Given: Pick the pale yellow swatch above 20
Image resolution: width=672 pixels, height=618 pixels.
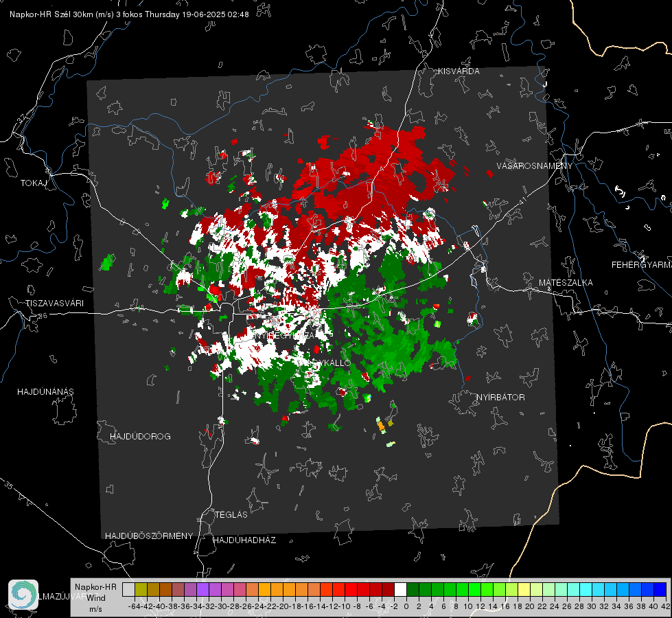Looking at the screenshot, I should click(524, 589).
